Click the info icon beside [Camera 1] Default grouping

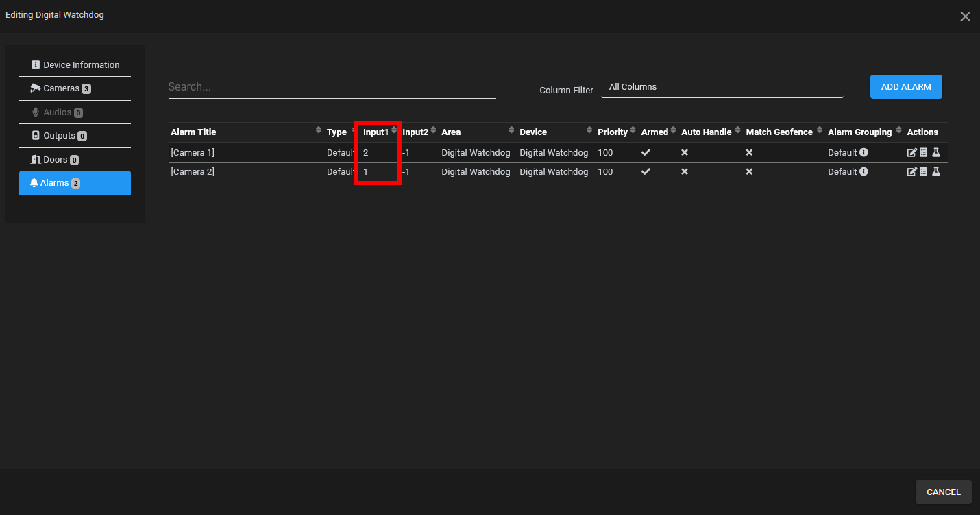(x=864, y=152)
